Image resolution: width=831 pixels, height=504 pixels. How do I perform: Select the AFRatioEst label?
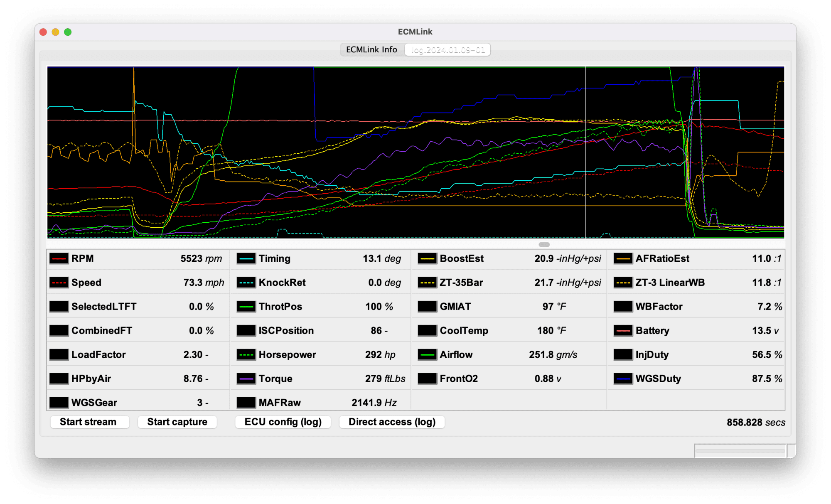662,258
